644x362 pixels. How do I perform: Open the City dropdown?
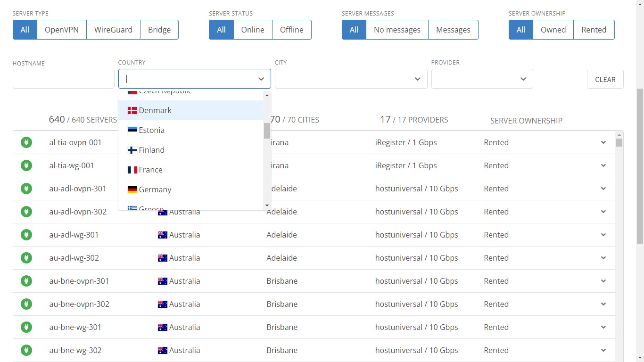pyautogui.click(x=351, y=79)
